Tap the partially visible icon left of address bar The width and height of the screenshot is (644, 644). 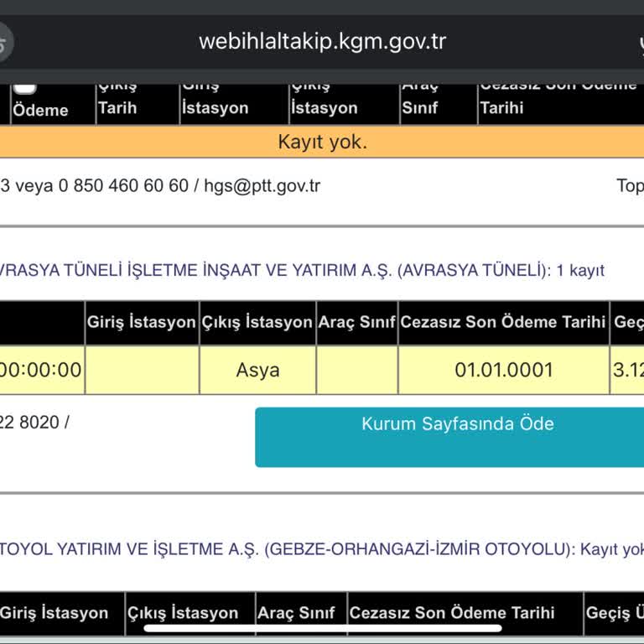(x=4, y=43)
